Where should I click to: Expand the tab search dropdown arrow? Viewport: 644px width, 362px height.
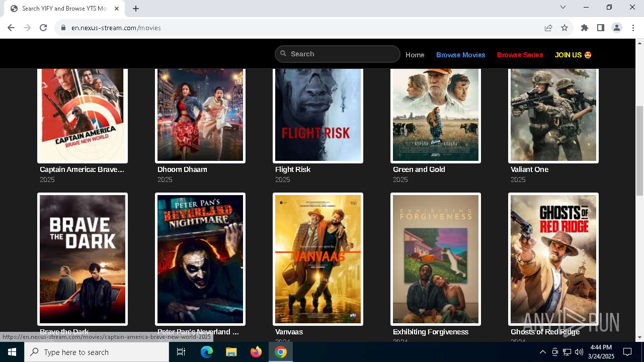pos(563,7)
